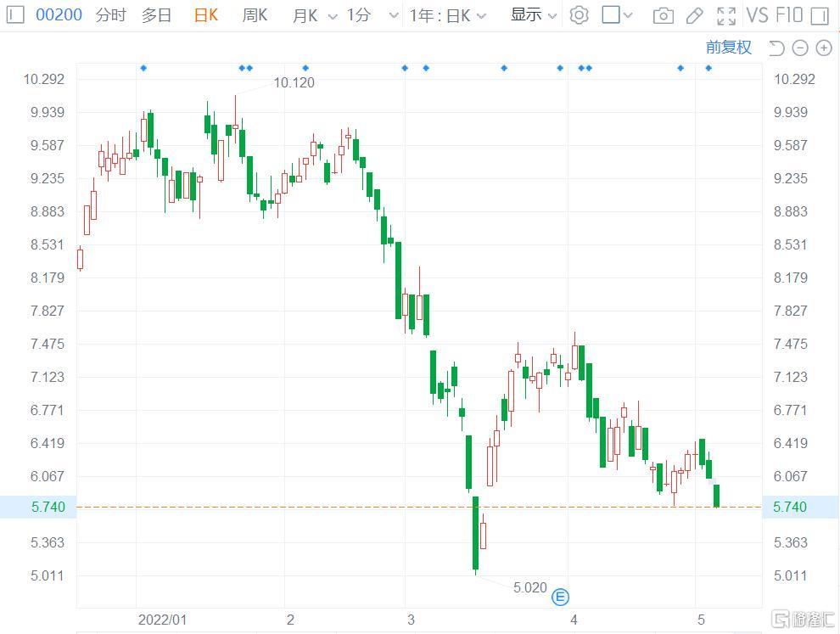840x634 pixels.
Task: Click the leftmost blue diamond event marker
Action: pyautogui.click(x=143, y=68)
